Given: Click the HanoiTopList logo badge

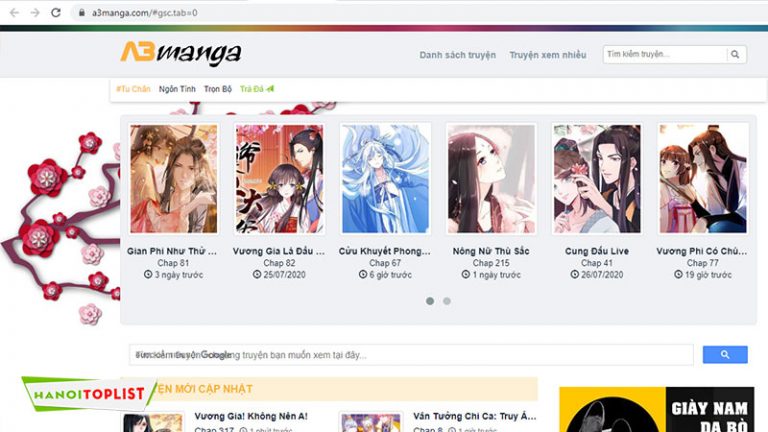Looking at the screenshot, I should tap(86, 394).
